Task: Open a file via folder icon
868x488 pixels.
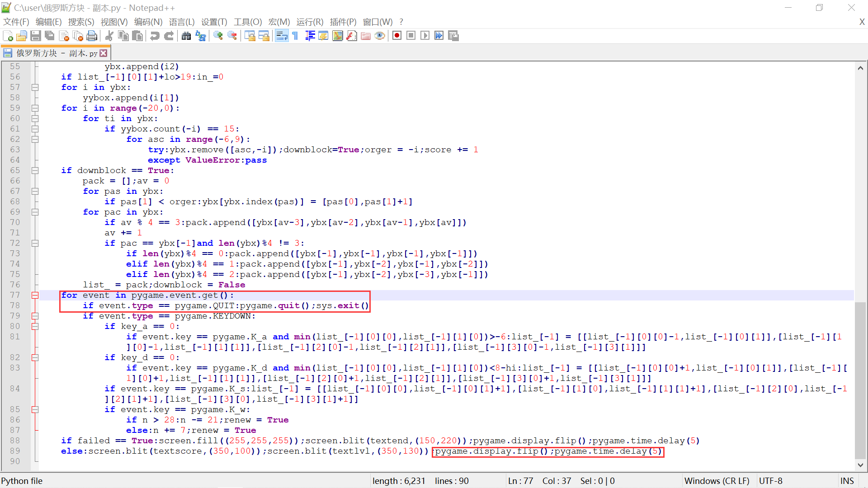Action: tap(22, 36)
